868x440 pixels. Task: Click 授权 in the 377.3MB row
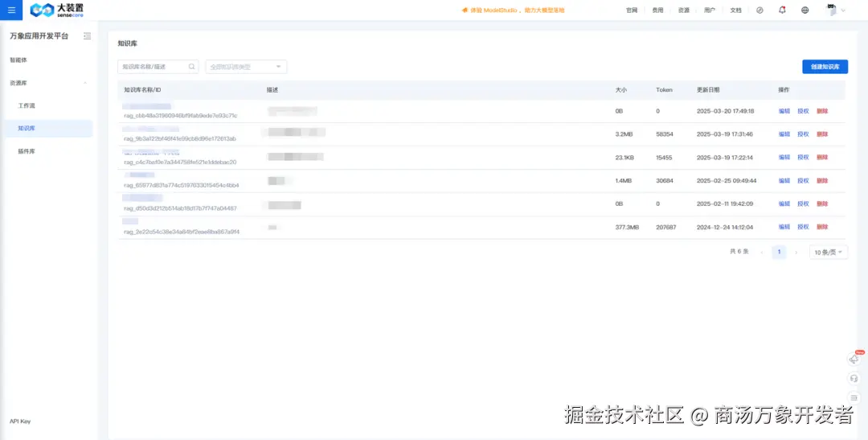[803, 227]
